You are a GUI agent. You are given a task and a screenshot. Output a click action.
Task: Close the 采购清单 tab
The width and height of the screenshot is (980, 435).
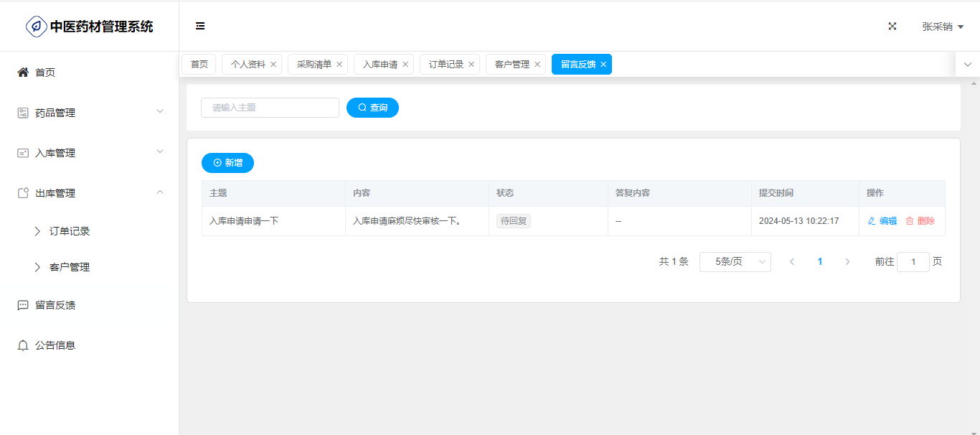(x=339, y=65)
